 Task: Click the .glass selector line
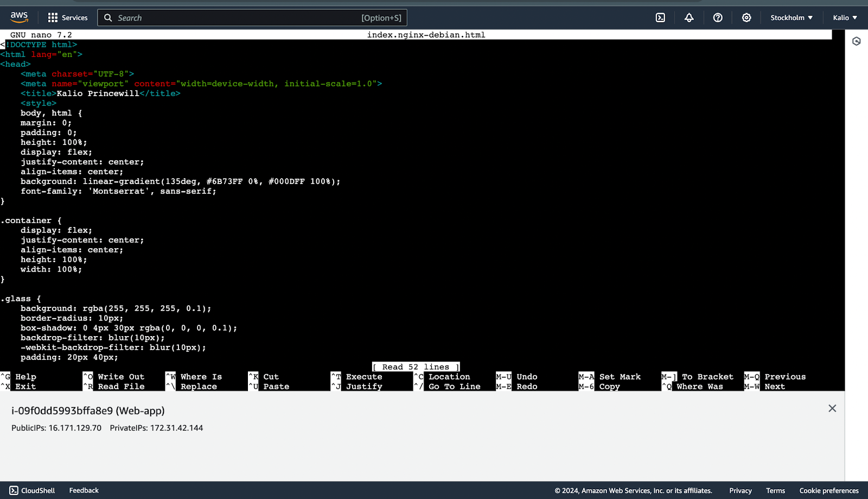[21, 299]
